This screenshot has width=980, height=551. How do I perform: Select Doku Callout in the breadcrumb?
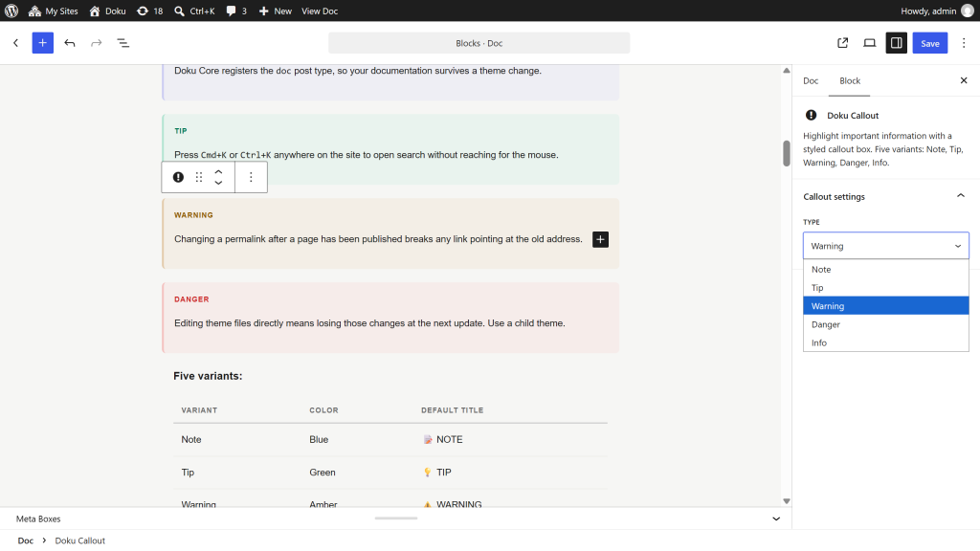(x=80, y=540)
